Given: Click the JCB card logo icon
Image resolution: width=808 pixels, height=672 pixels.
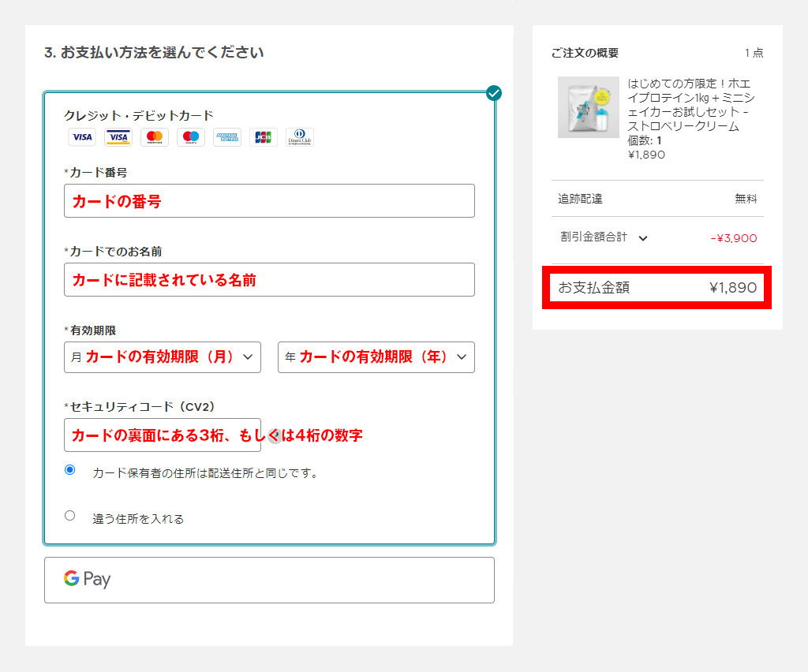Looking at the screenshot, I should click(264, 137).
